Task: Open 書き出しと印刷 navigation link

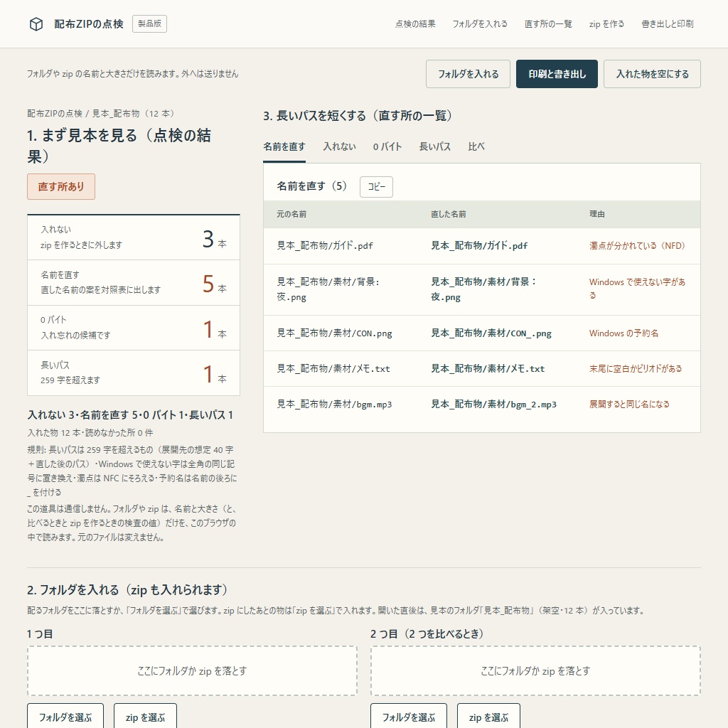Action: [667, 23]
